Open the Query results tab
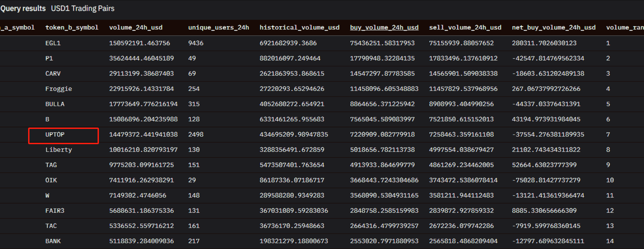The height and width of the screenshot is (249, 644). tap(23, 8)
